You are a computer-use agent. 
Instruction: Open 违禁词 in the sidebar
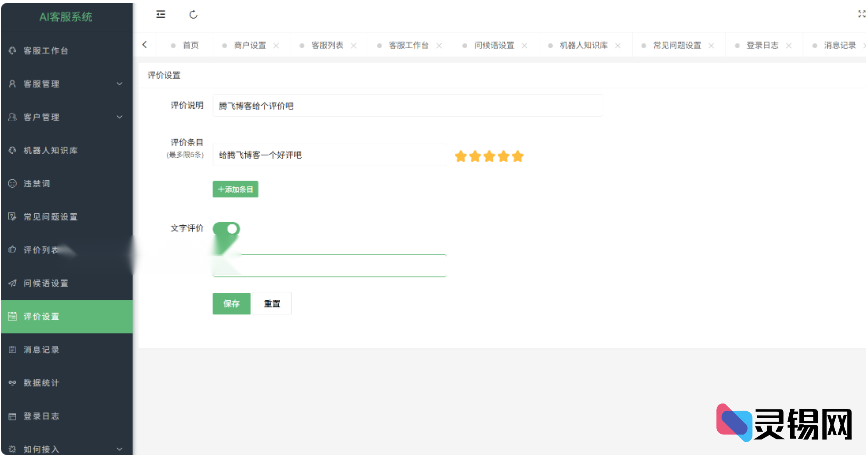66,183
